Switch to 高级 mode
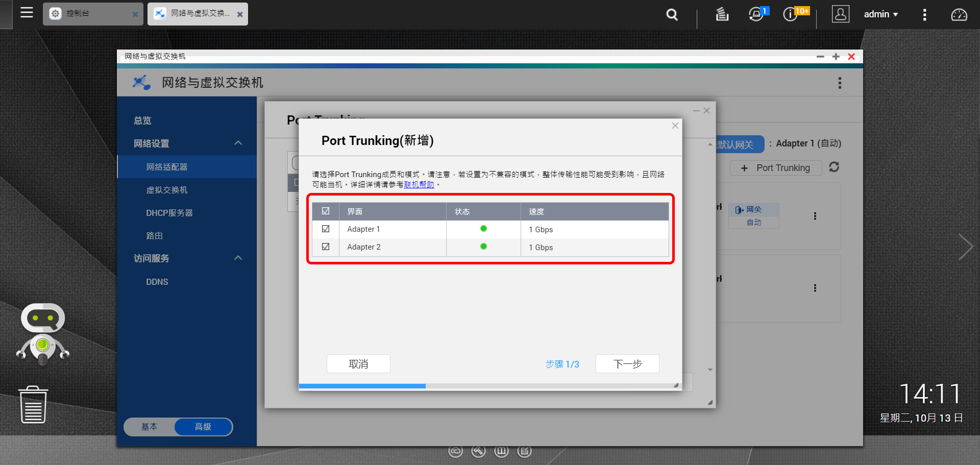The height and width of the screenshot is (465, 980). tap(203, 427)
